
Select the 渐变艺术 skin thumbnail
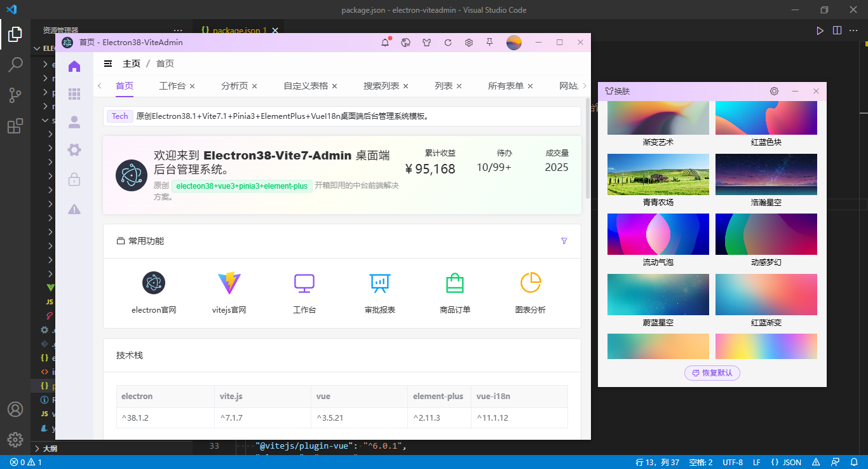658,118
